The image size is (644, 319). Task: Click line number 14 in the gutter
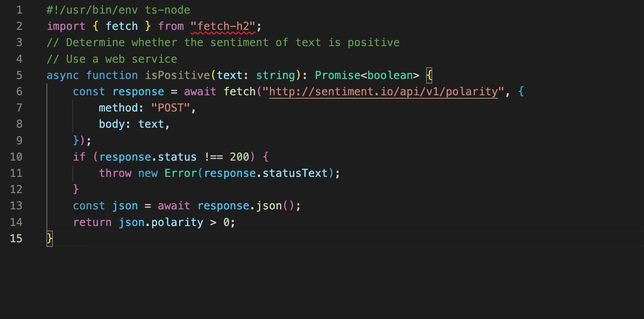16,222
